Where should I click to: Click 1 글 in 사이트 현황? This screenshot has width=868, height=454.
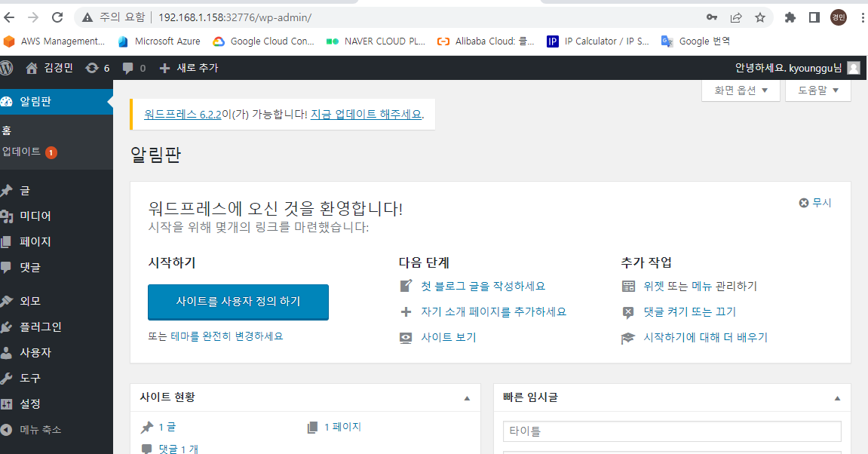coord(167,427)
